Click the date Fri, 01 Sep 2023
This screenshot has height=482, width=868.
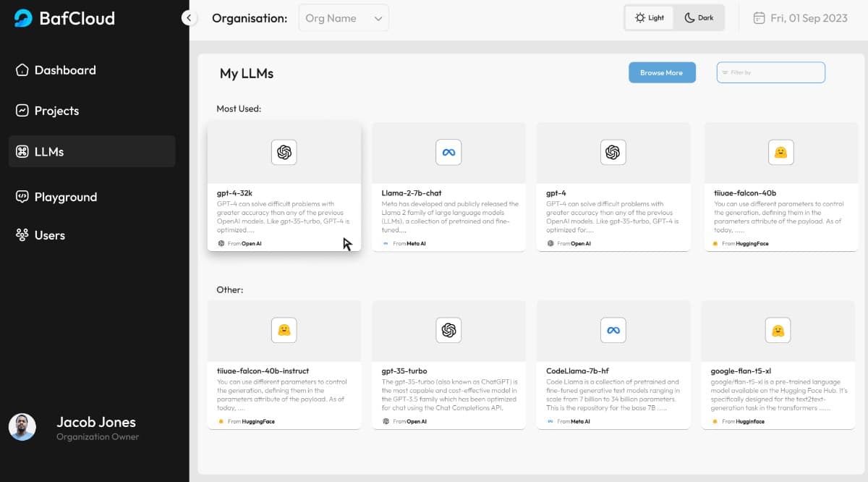(809, 18)
